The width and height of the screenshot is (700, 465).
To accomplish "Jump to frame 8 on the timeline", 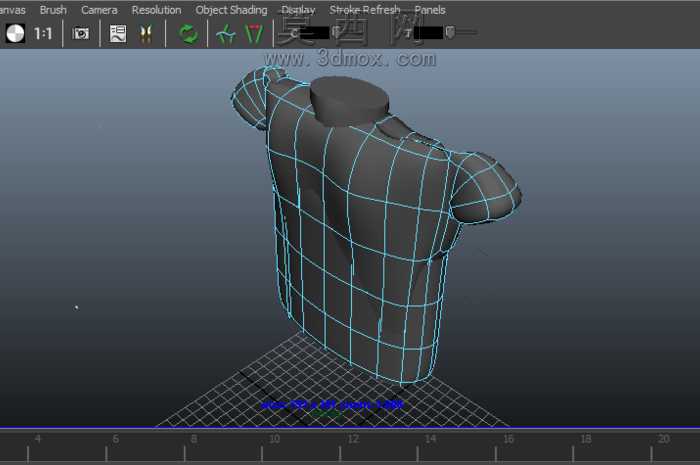I will 194,439.
